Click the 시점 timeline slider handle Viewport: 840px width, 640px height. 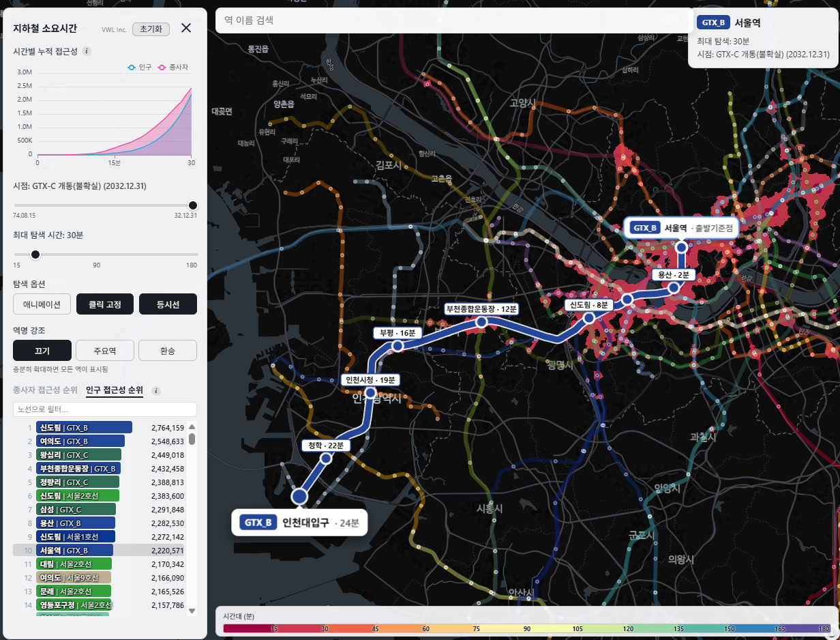click(192, 205)
